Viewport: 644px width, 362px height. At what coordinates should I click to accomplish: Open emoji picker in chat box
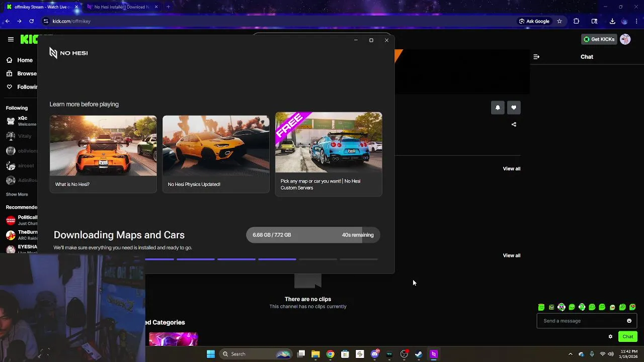(x=629, y=321)
